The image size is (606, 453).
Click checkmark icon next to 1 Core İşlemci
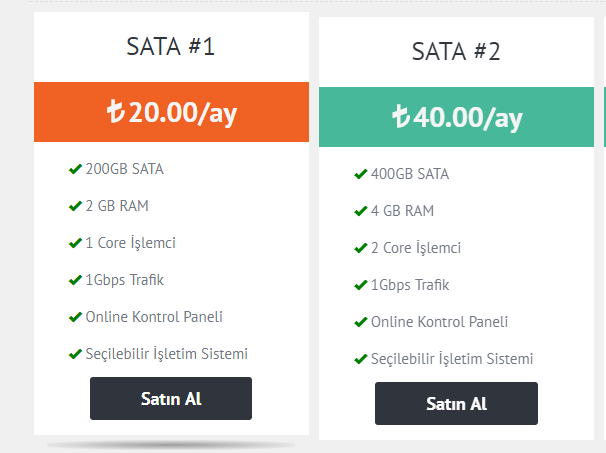(x=75, y=243)
